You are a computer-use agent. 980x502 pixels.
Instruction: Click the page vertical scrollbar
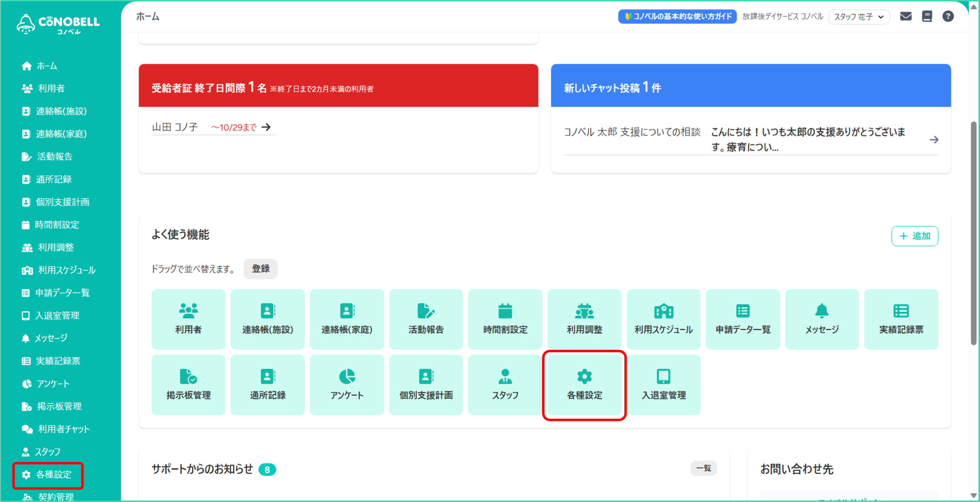click(973, 233)
